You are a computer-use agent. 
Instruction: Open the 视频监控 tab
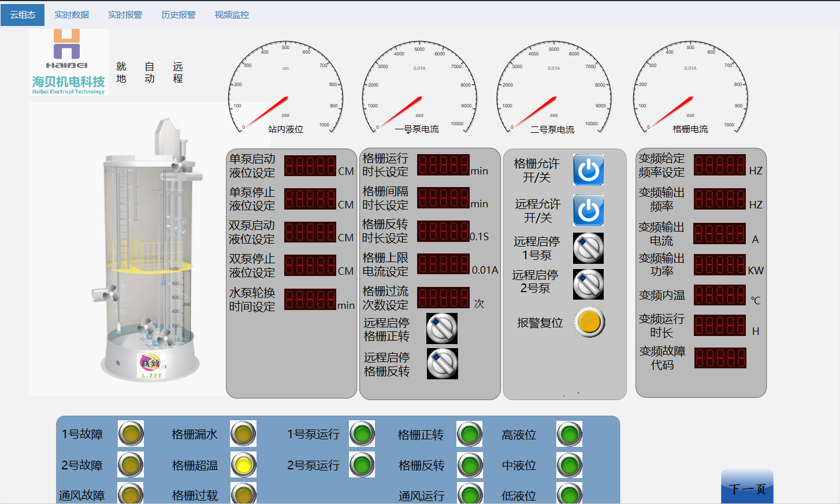click(232, 14)
